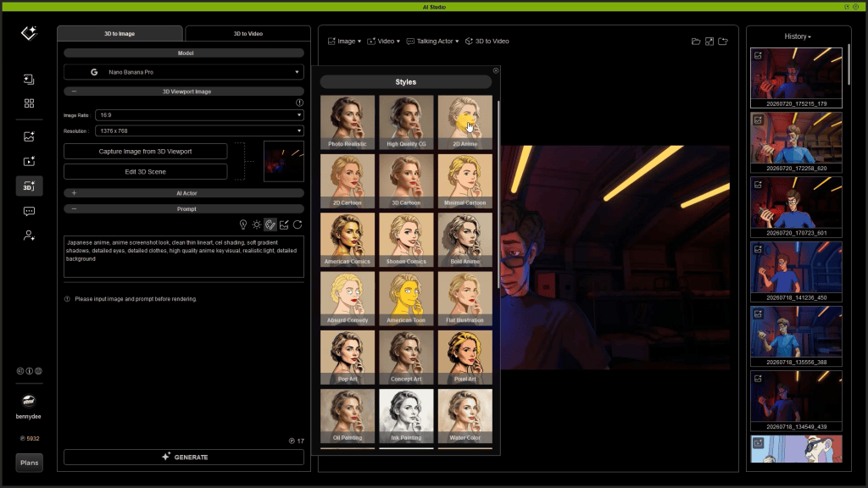Select the 3D AI render sidebar icon

tap(29, 186)
